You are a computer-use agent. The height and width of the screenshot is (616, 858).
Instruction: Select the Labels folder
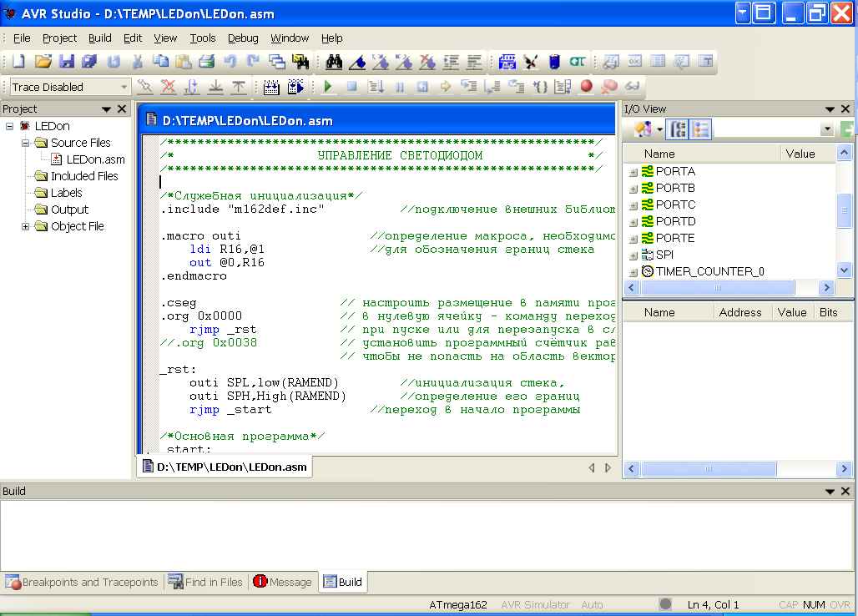tap(58, 193)
